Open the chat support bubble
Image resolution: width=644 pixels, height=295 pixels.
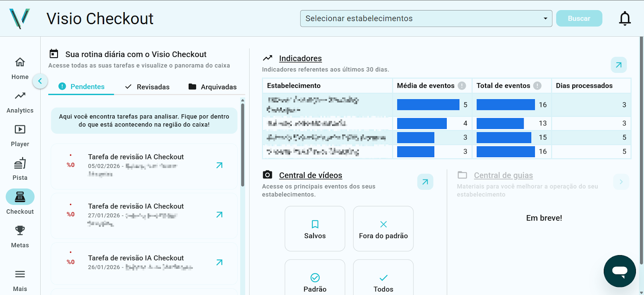(619, 271)
